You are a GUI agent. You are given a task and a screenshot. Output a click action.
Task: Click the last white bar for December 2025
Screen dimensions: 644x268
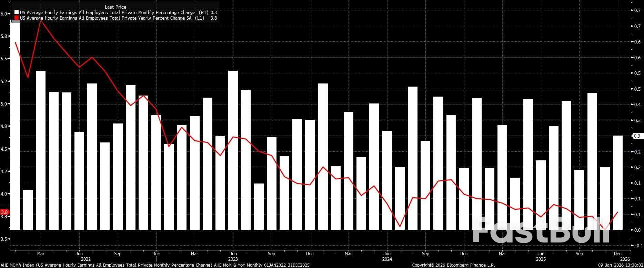click(x=617, y=183)
